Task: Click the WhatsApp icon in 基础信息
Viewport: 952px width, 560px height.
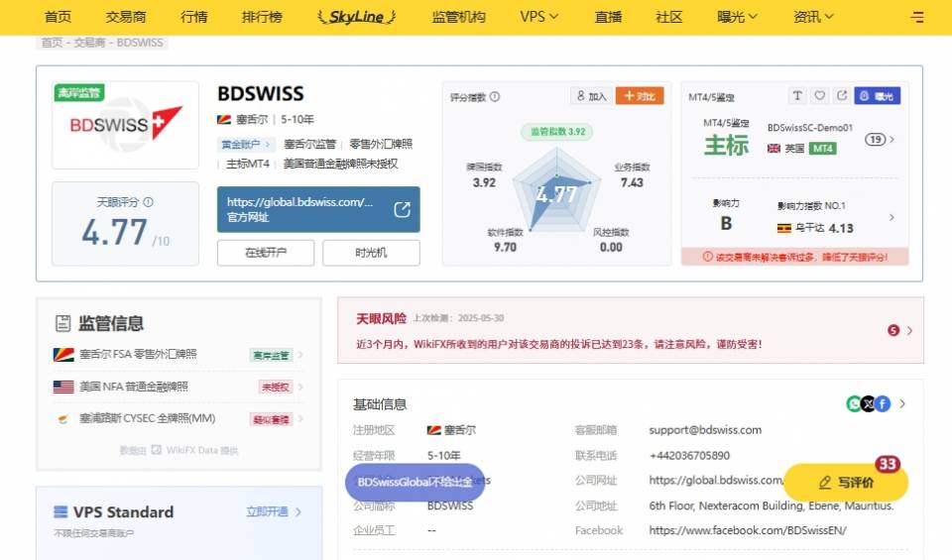Action: 854,403
